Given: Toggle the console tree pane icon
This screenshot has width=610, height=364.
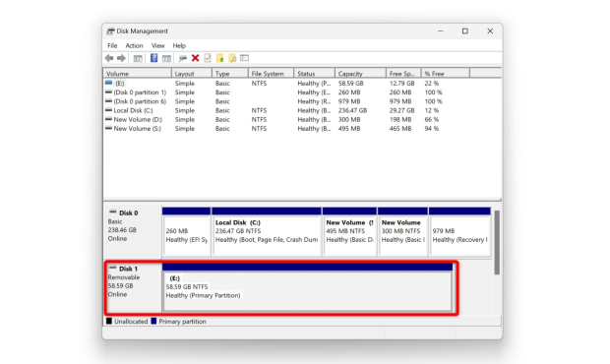Looking at the screenshot, I should [138, 58].
